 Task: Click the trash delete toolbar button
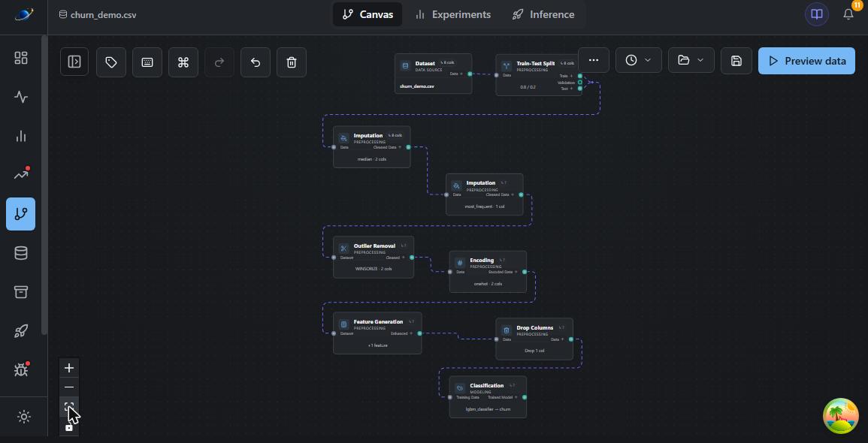tap(292, 62)
